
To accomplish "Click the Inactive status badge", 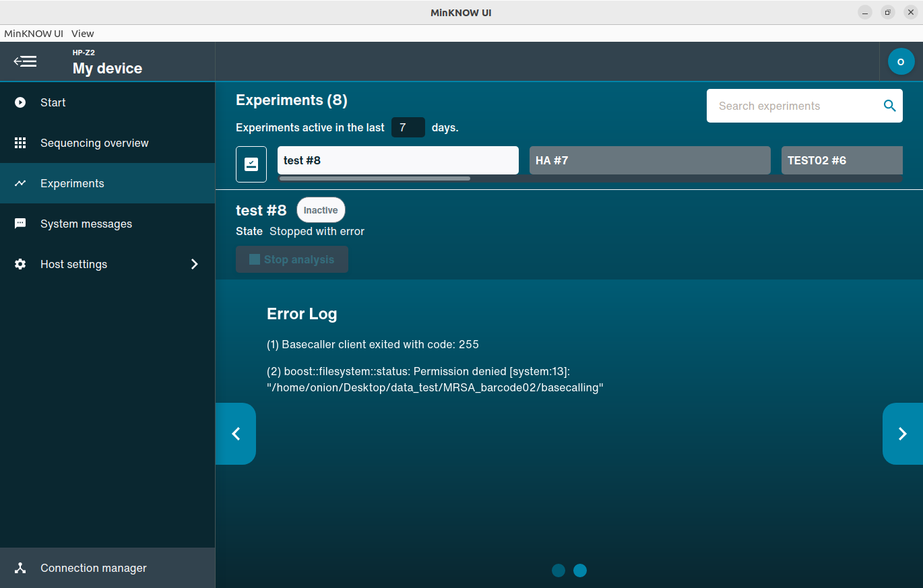I will tap(321, 210).
